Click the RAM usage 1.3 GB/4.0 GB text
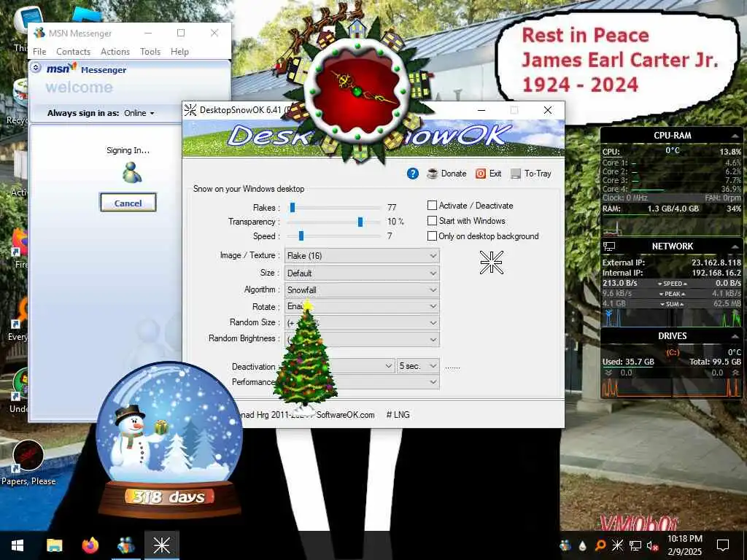Screen dimensions: 747x560 [673, 209]
